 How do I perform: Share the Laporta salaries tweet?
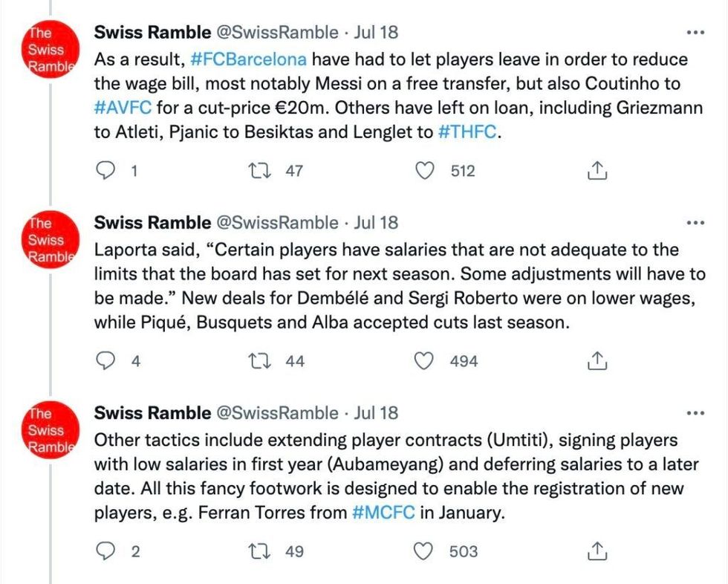coord(598,361)
